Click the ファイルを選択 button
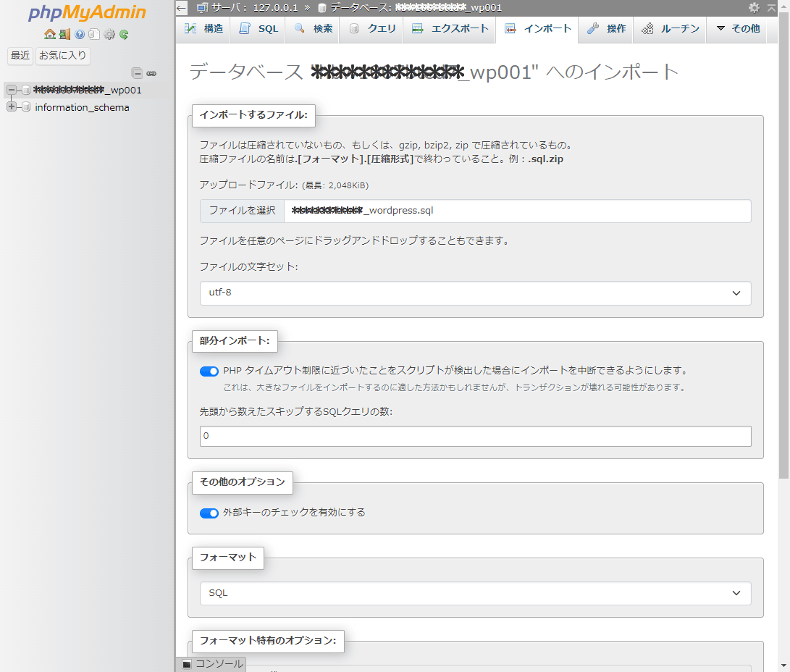 point(242,211)
